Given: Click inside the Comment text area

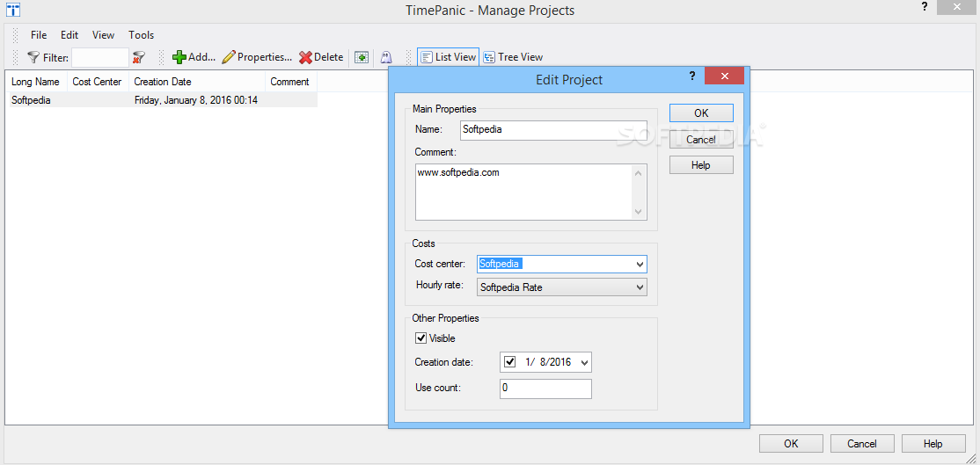Looking at the screenshot, I should click(x=523, y=193).
